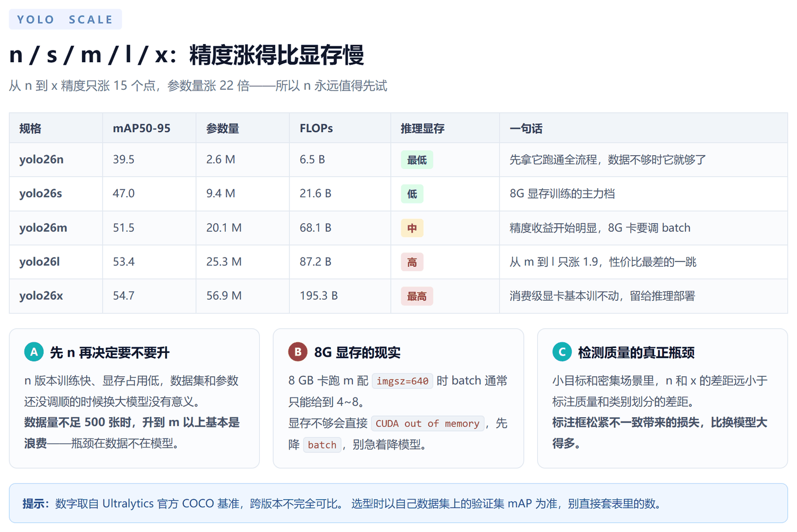
Task: Click the 54.7 mAP value
Action: (123, 295)
